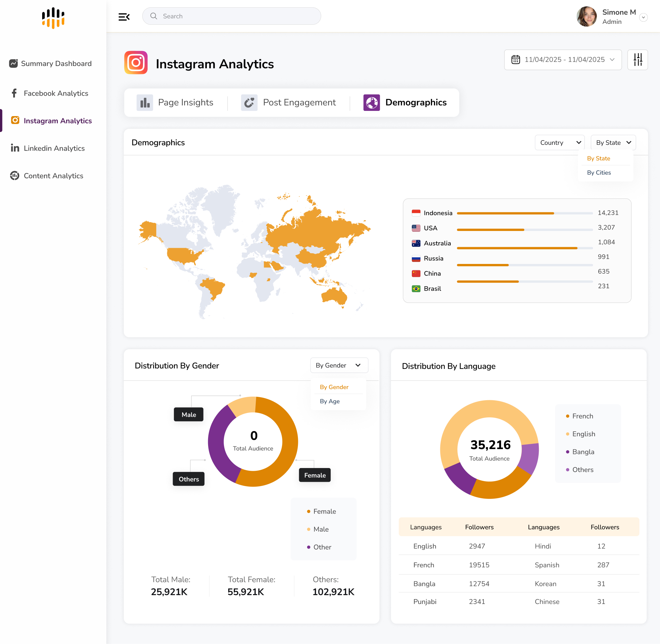Screen dimensions: 660x644
Task: Open the Country dropdown
Action: pos(560,142)
